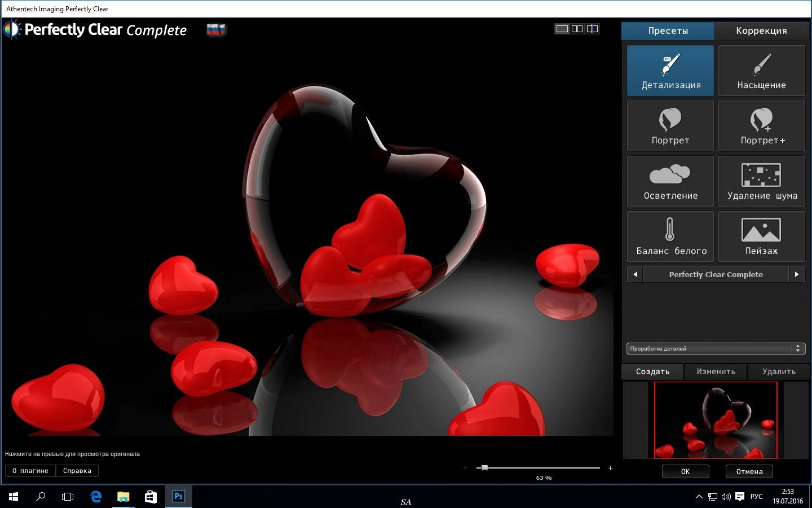Go to next preset group arrow
The image size is (812, 508).
tap(797, 274)
